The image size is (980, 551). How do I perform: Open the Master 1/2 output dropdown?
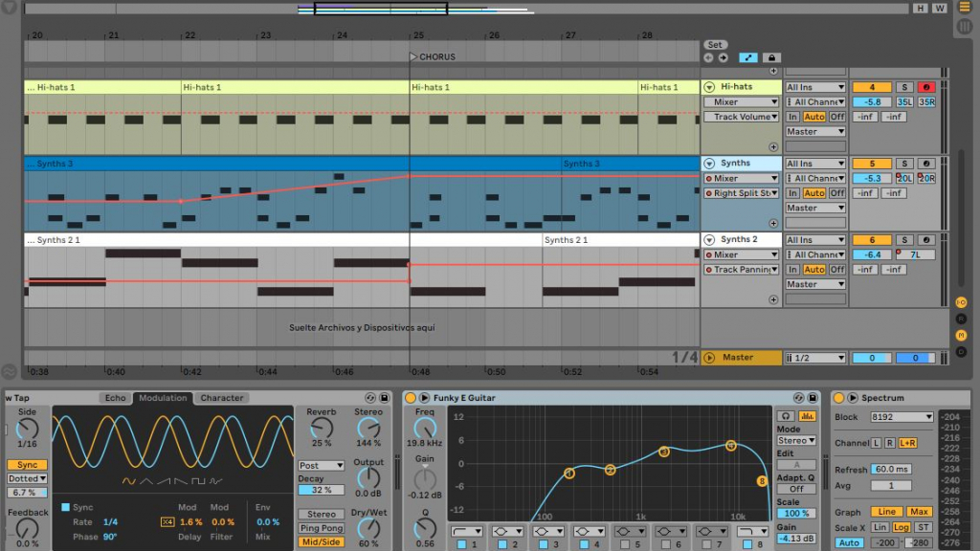pos(815,358)
